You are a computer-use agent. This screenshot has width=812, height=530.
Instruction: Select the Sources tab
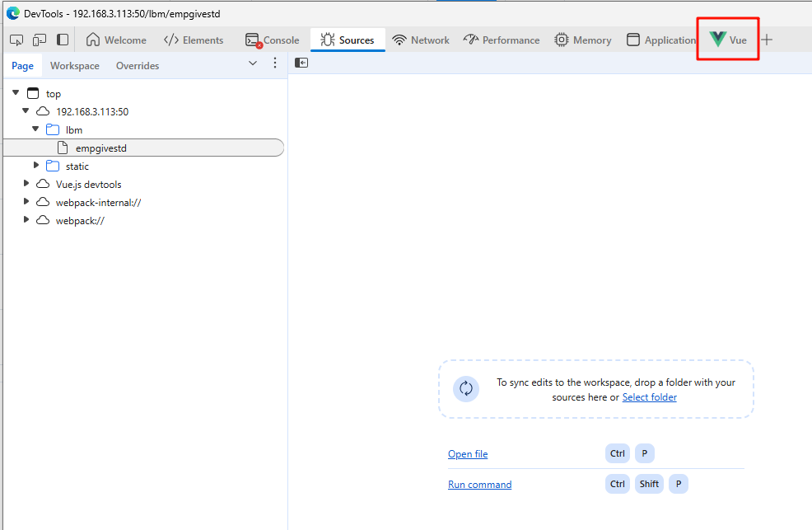coord(348,40)
